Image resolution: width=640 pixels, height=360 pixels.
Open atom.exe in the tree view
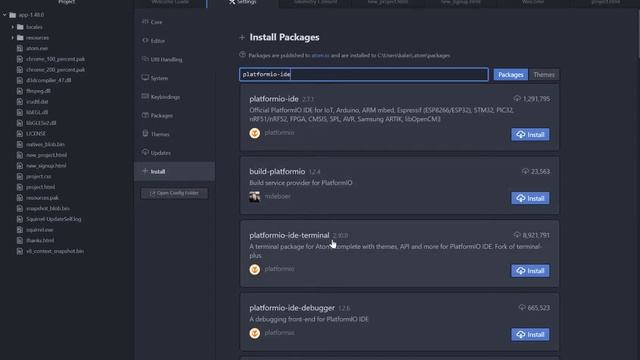37,48
